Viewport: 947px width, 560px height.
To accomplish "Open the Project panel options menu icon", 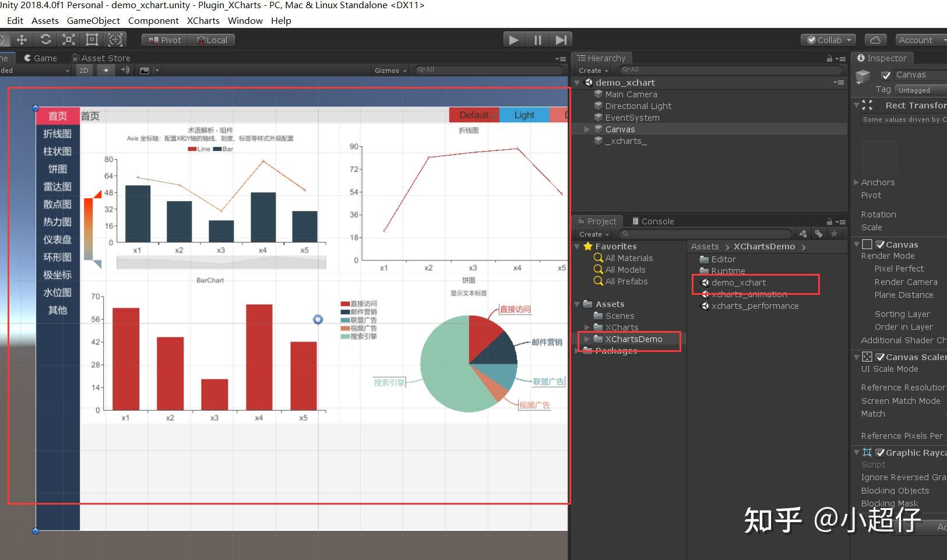I will coord(840,221).
